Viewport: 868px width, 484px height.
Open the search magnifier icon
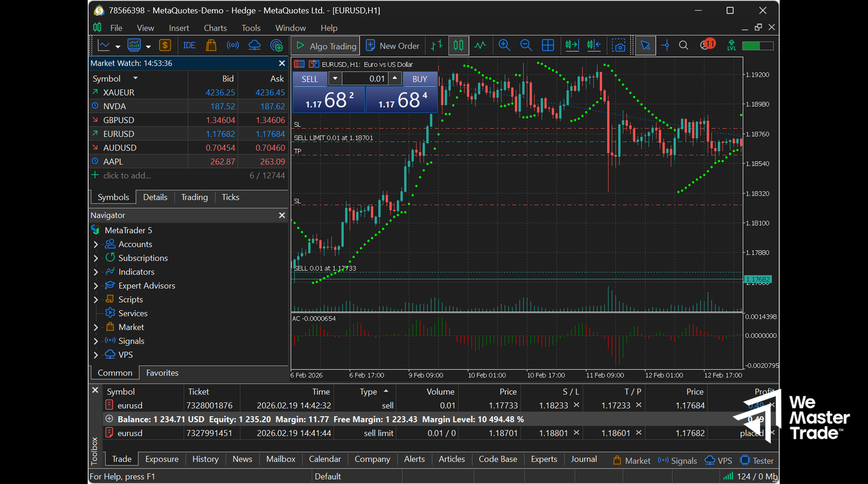683,45
